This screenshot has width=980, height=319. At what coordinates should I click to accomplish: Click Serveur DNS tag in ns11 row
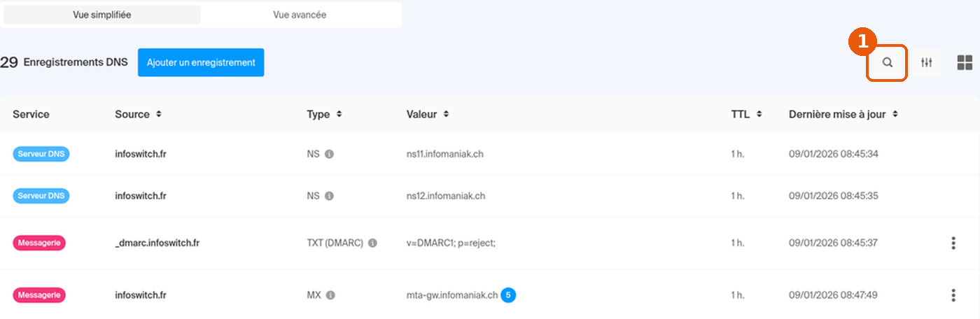41,154
